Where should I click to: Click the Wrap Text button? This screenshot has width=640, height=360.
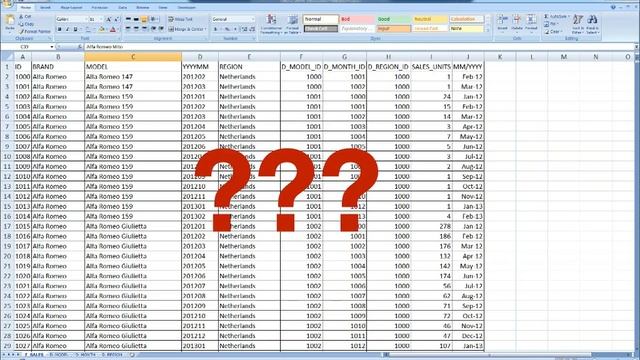click(180, 19)
